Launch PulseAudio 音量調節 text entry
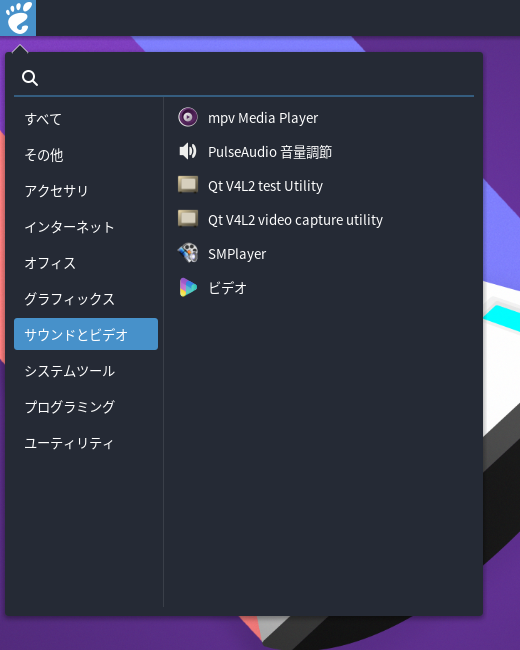Screen dimensions: 520x650 pyautogui.click(x=270, y=152)
